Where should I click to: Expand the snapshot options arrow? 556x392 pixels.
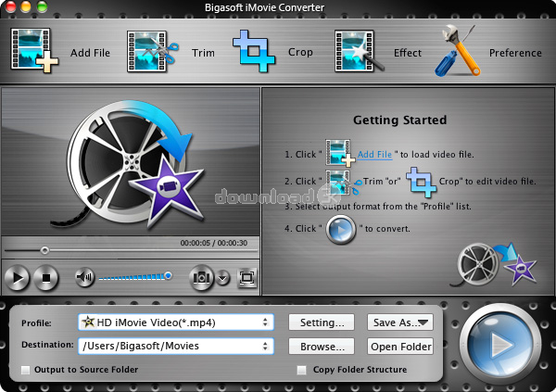tap(222, 278)
